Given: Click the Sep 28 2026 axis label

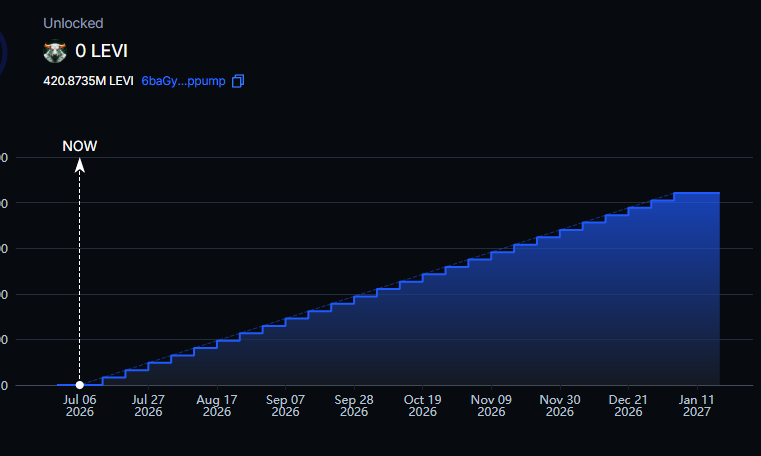Looking at the screenshot, I should click(354, 406).
